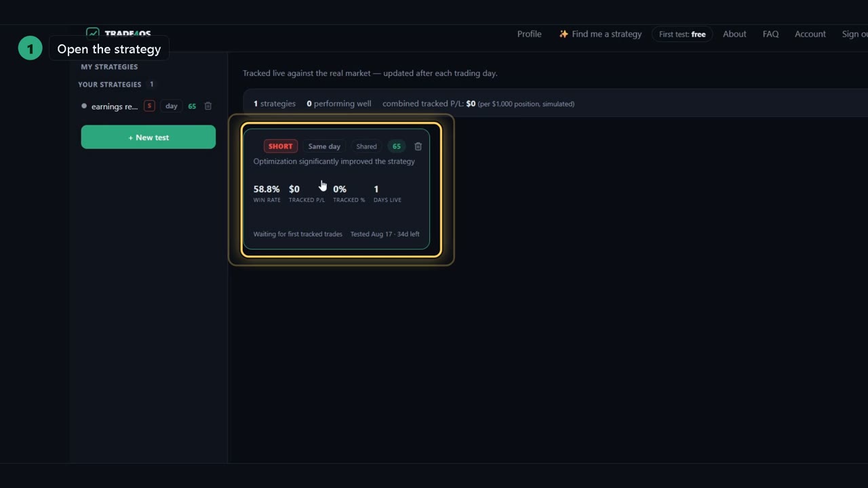This screenshot has width=868, height=488.
Task: Click the MY STRATEGIES heading
Action: (x=109, y=67)
